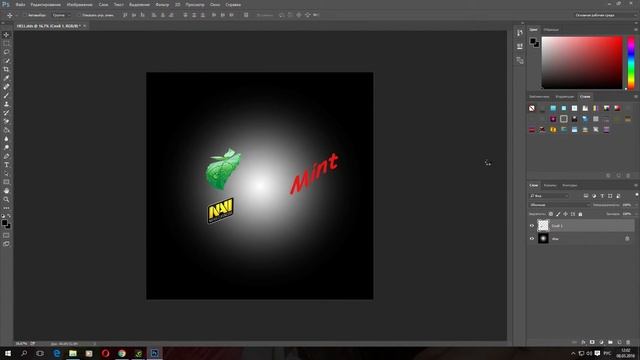The width and height of the screenshot is (640, 360).
Task: Open the blend mode Обычные dropdown
Action: click(560, 205)
